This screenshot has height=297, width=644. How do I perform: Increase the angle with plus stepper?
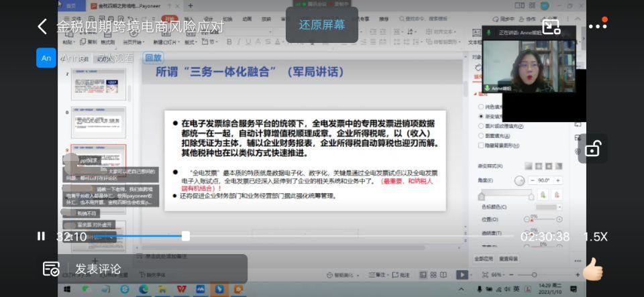tap(558, 180)
